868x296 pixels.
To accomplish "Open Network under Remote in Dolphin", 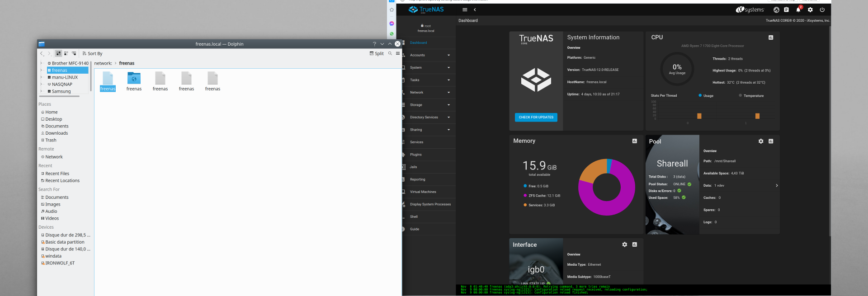I will coord(52,157).
